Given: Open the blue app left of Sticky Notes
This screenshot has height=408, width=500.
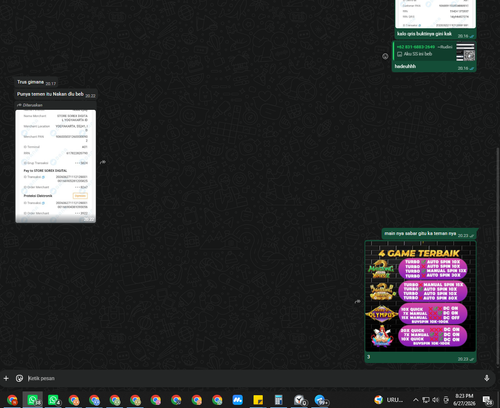Looking at the screenshot, I should pyautogui.click(x=237, y=400).
